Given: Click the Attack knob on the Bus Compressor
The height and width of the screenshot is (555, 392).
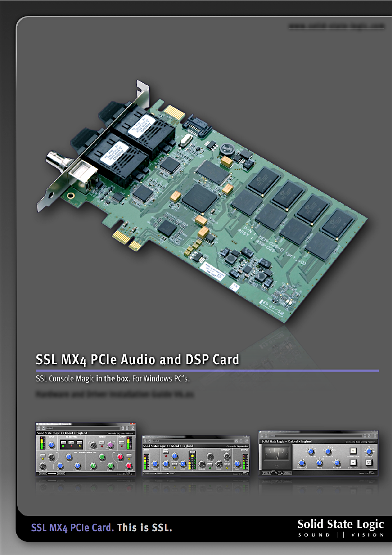Looking at the screenshot, I should [x=310, y=451].
